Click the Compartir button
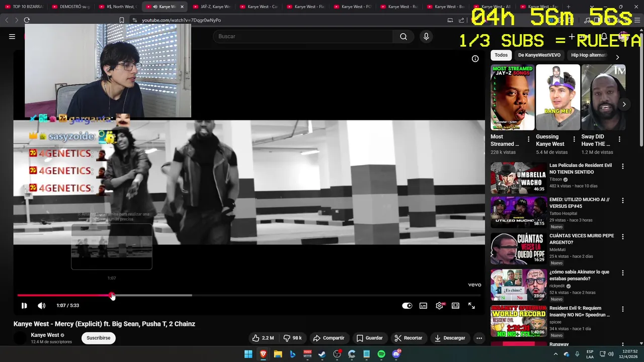The width and height of the screenshot is (644, 362). pyautogui.click(x=329, y=338)
